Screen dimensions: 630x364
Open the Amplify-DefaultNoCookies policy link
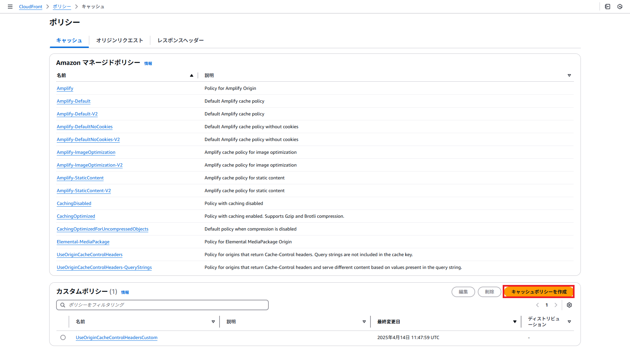tap(85, 127)
